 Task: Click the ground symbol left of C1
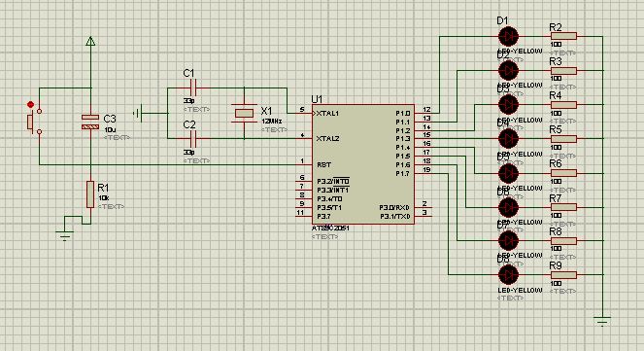(x=138, y=113)
